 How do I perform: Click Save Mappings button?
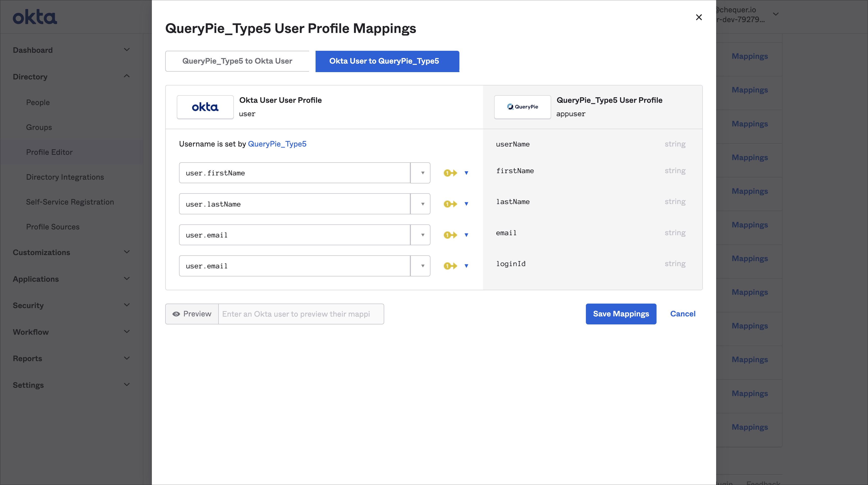pyautogui.click(x=621, y=314)
